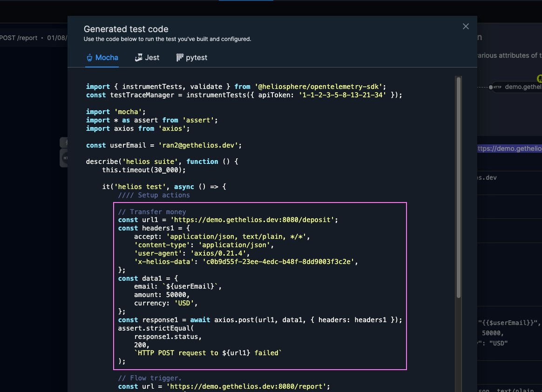Image resolution: width=542 pixels, height=392 pixels.
Task: Click the axios.post response1 line
Action: (260, 320)
